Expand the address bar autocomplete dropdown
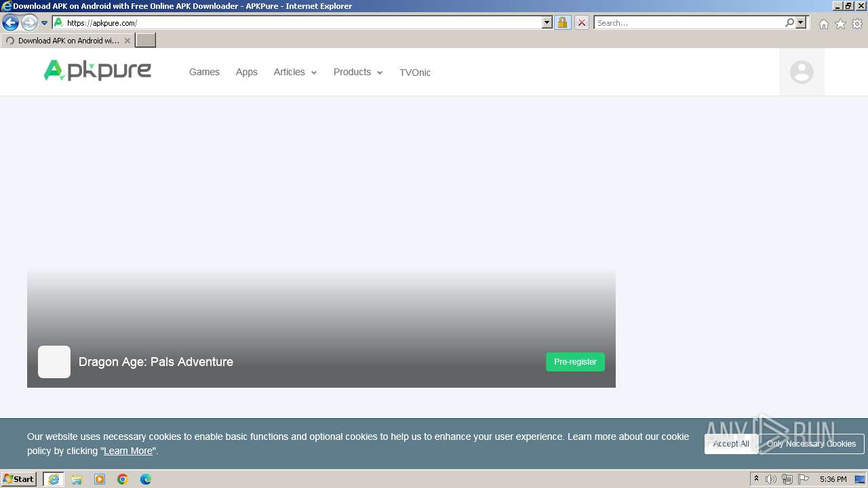Viewport: 868px width, 488px height. tap(547, 23)
